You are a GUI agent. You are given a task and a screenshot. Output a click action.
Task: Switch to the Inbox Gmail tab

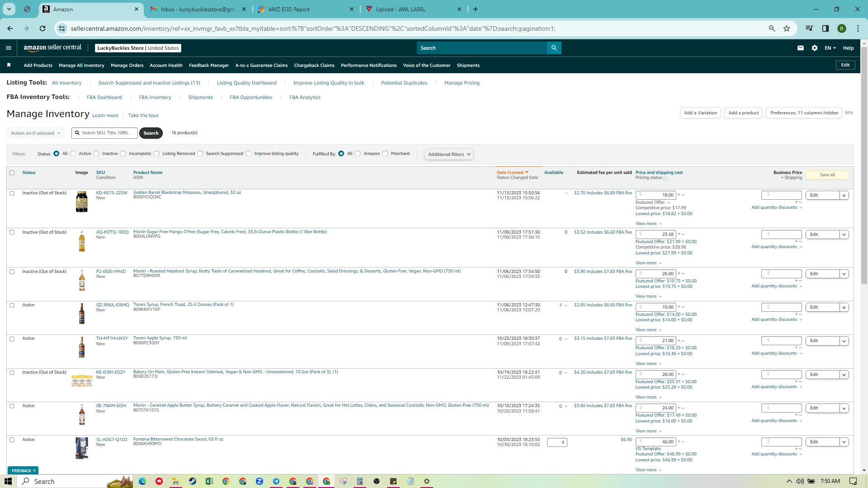199,9
